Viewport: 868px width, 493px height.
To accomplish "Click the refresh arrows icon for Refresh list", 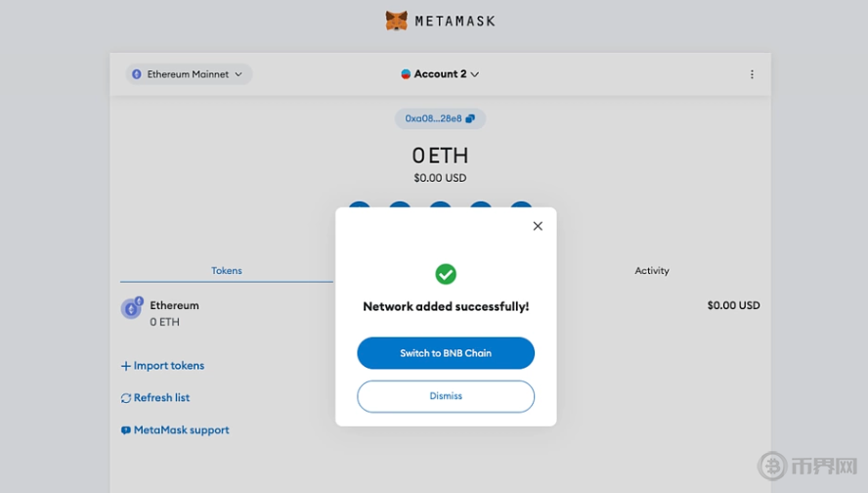I will (x=126, y=398).
